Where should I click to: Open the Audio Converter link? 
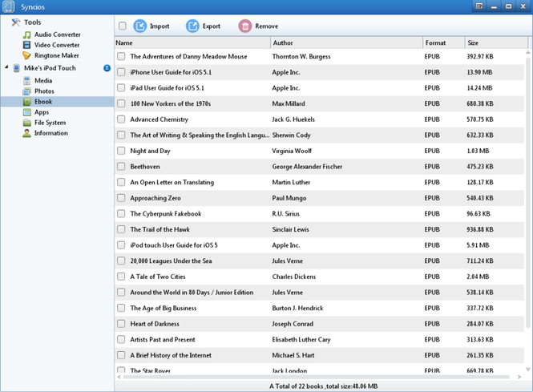(x=58, y=34)
